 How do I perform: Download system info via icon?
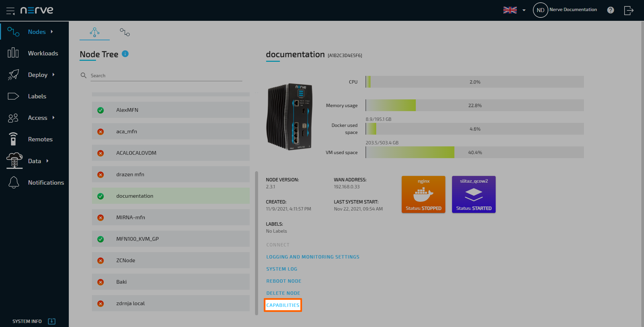pos(52,321)
